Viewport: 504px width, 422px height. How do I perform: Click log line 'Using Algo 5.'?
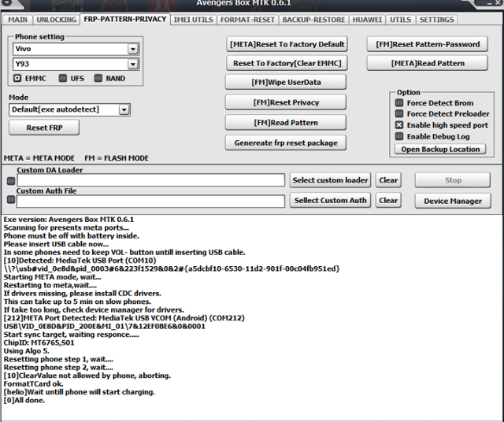coord(26,351)
